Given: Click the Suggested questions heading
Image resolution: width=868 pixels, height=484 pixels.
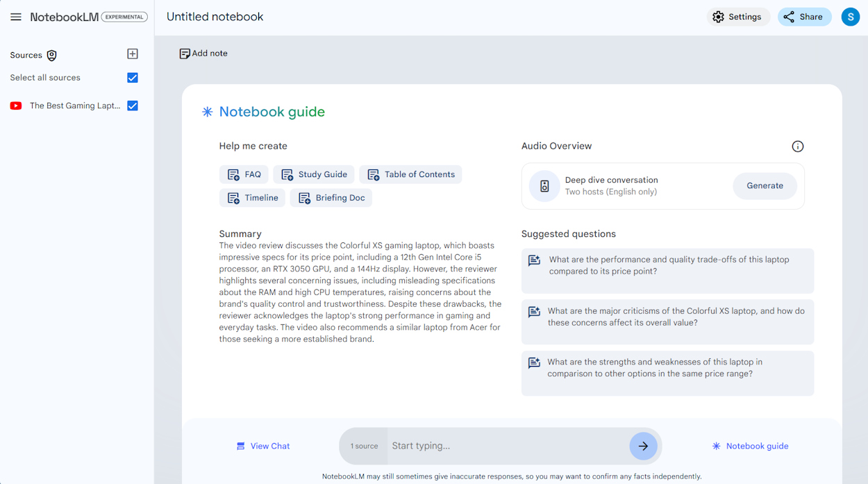Looking at the screenshot, I should [x=569, y=234].
